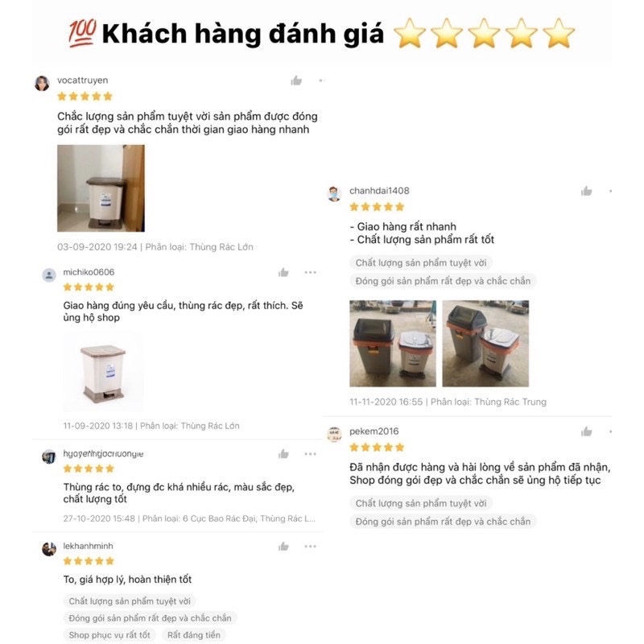Image resolution: width=644 pixels, height=644 pixels.
Task: Click 'Đóng gói sản phẩm rất đẹp' tag under chanhdai1408
Action: [x=443, y=281]
